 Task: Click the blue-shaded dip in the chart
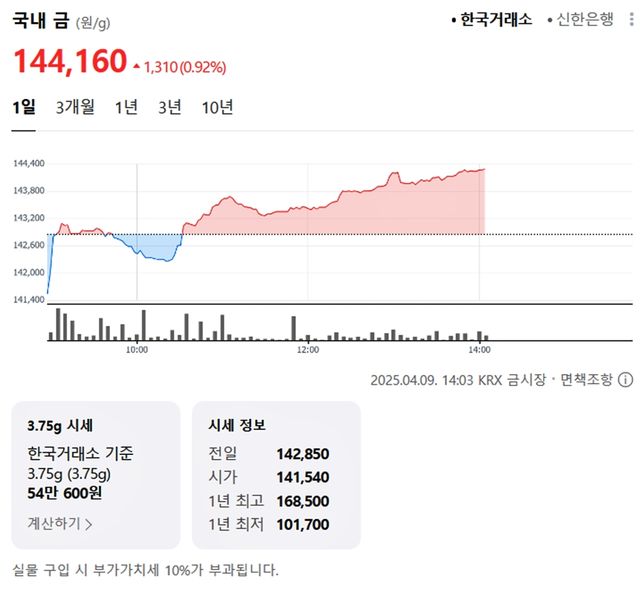(x=150, y=246)
